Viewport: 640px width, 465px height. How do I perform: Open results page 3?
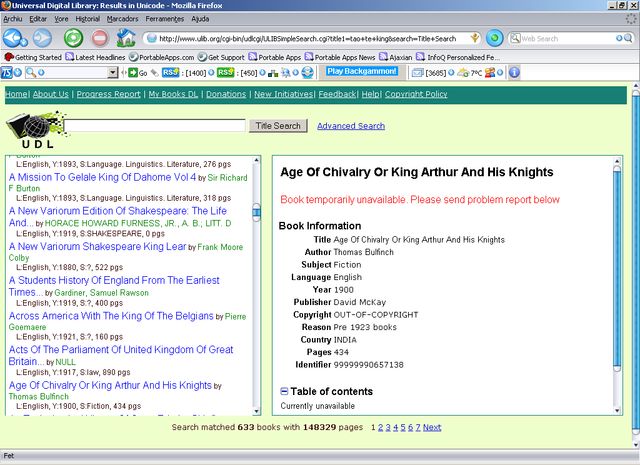[388, 427]
